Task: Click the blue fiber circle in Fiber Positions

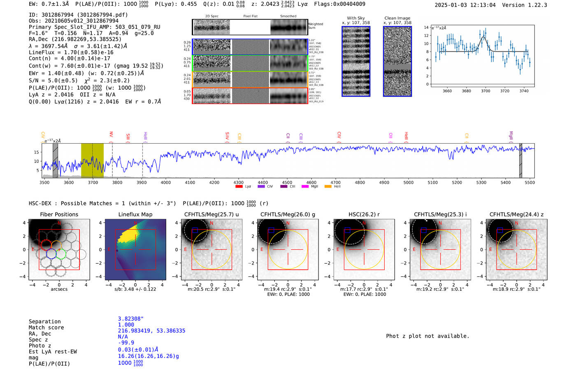Action: tap(51, 253)
